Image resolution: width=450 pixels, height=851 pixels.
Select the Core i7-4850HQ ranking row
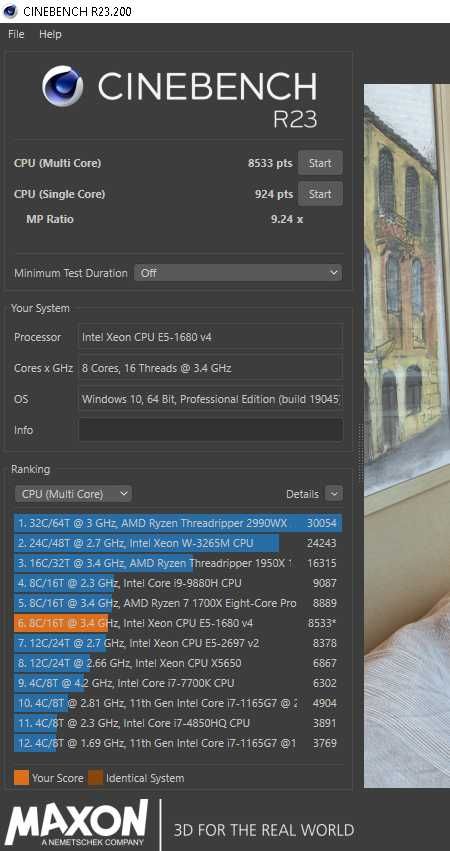(178, 723)
